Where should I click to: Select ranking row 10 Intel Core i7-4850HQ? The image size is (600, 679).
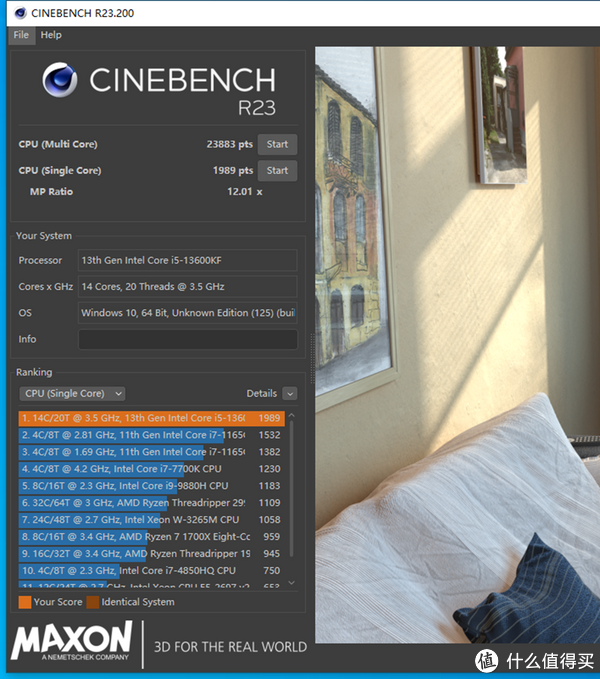pyautogui.click(x=152, y=570)
